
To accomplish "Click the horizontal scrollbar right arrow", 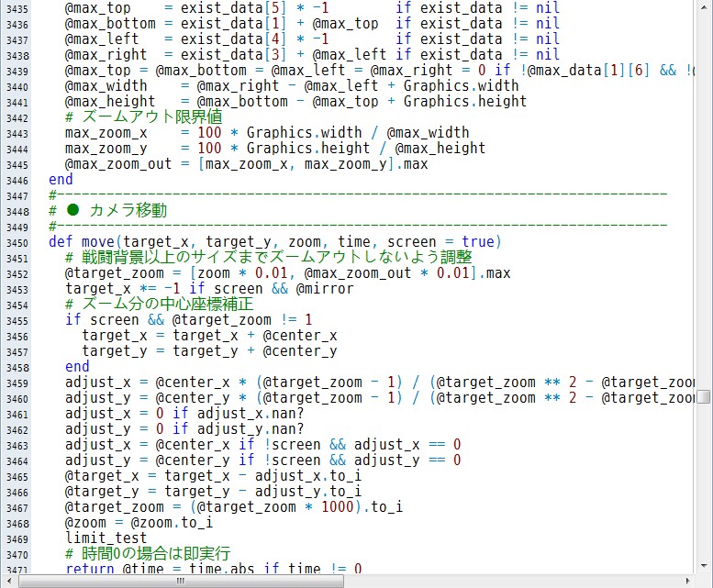I will click(687, 582).
